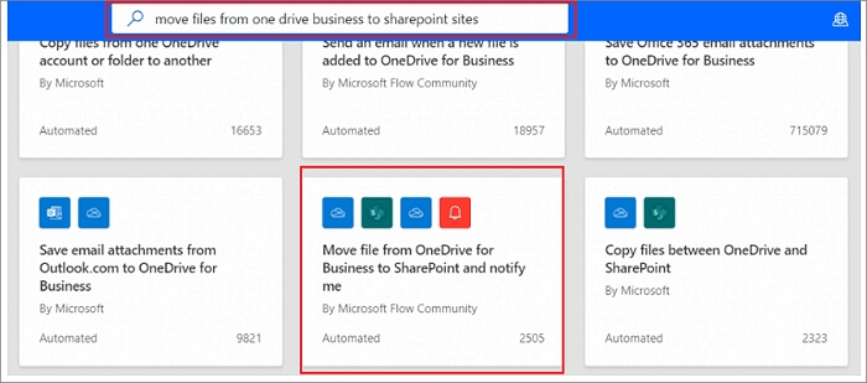This screenshot has height=383, width=867.
Task: Click SharePoint icon on Move file card
Action: click(377, 213)
